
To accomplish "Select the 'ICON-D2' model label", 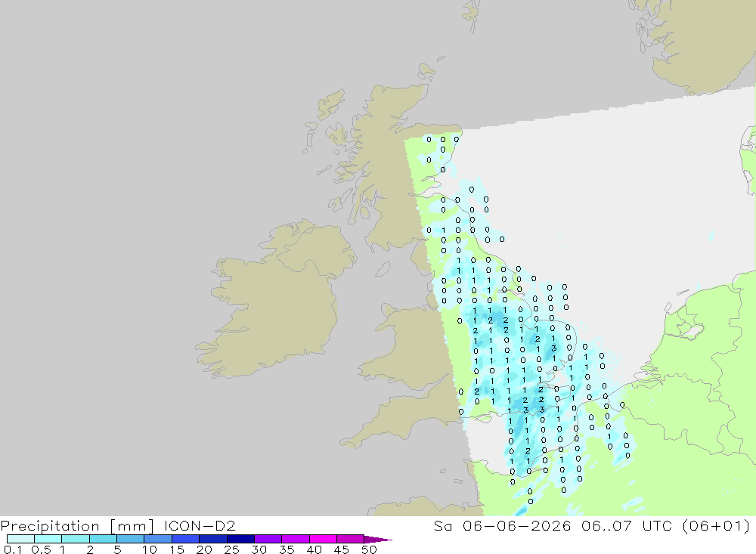I will tap(200, 525).
